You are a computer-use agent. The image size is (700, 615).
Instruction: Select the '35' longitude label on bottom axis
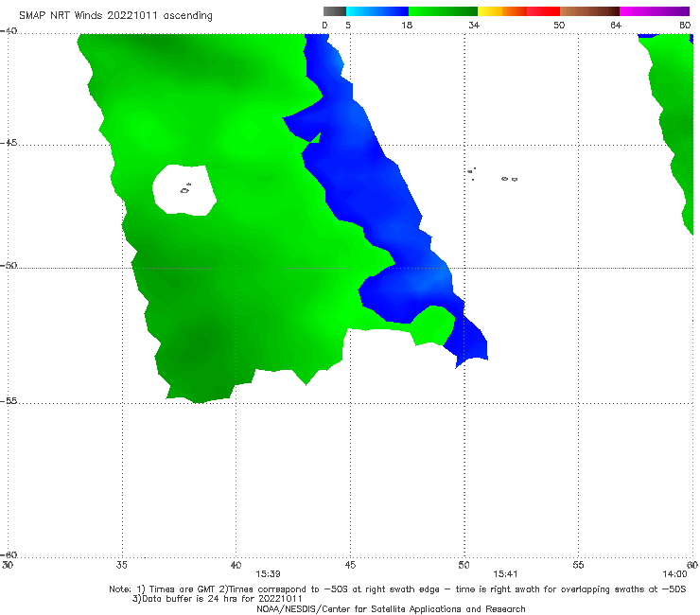tap(121, 565)
